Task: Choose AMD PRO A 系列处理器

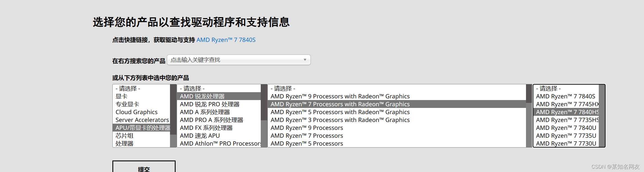Action: pyautogui.click(x=219, y=120)
